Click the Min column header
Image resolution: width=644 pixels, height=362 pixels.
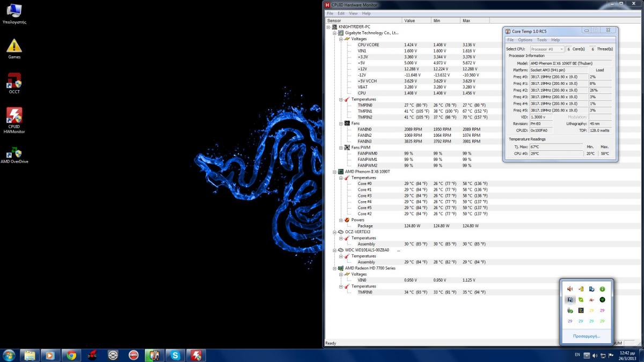pyautogui.click(x=445, y=20)
